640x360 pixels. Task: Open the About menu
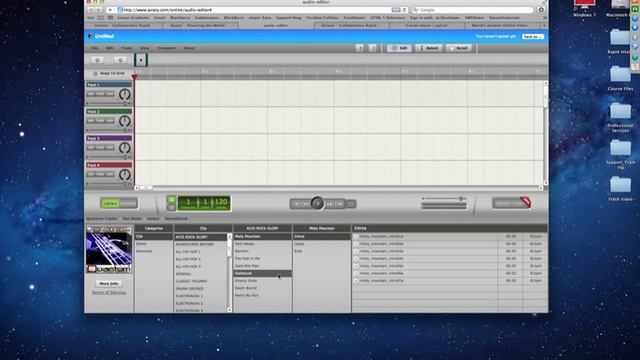pos(189,48)
